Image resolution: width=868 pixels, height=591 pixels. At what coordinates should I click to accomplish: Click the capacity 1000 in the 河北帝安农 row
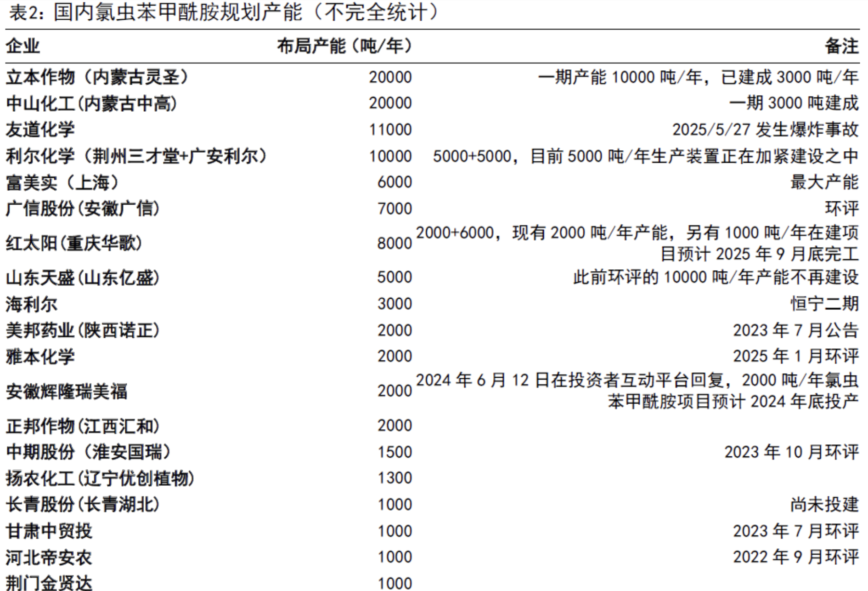pyautogui.click(x=395, y=558)
